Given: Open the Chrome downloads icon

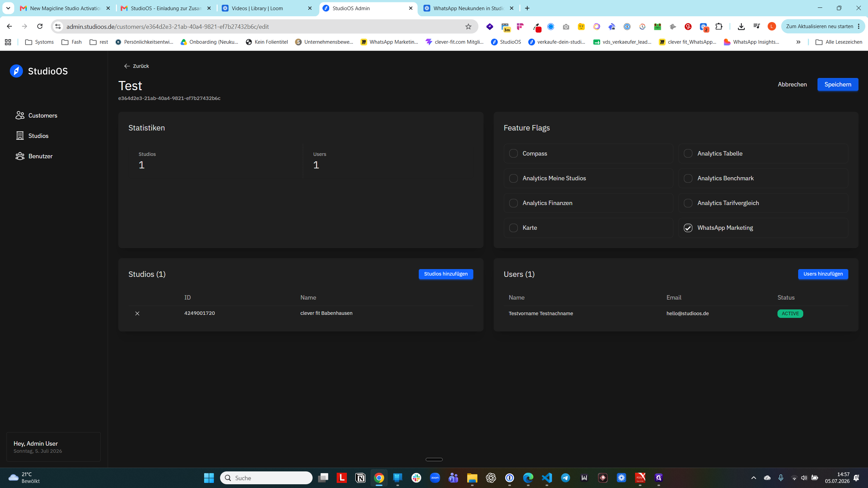Looking at the screenshot, I should coord(741,26).
